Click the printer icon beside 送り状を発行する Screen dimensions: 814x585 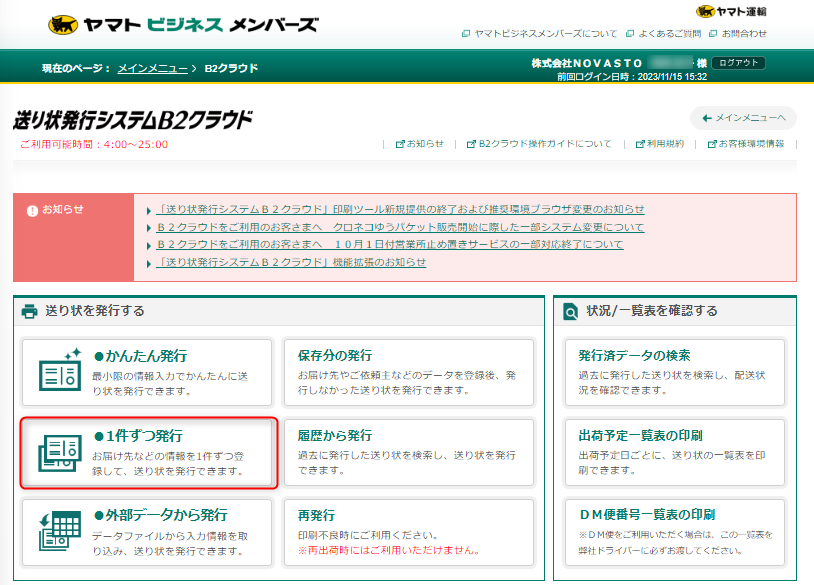pos(30,311)
